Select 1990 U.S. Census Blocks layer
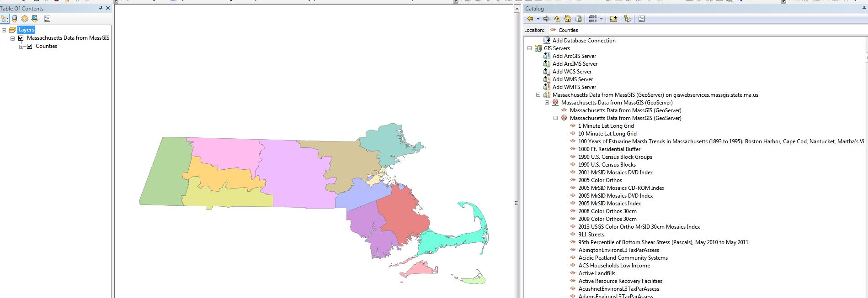 607,165
